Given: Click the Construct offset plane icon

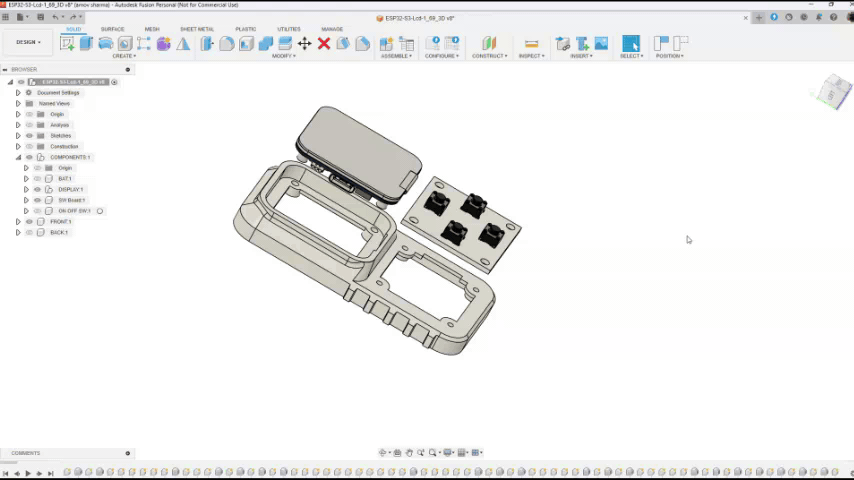Looking at the screenshot, I should pyautogui.click(x=489, y=44).
